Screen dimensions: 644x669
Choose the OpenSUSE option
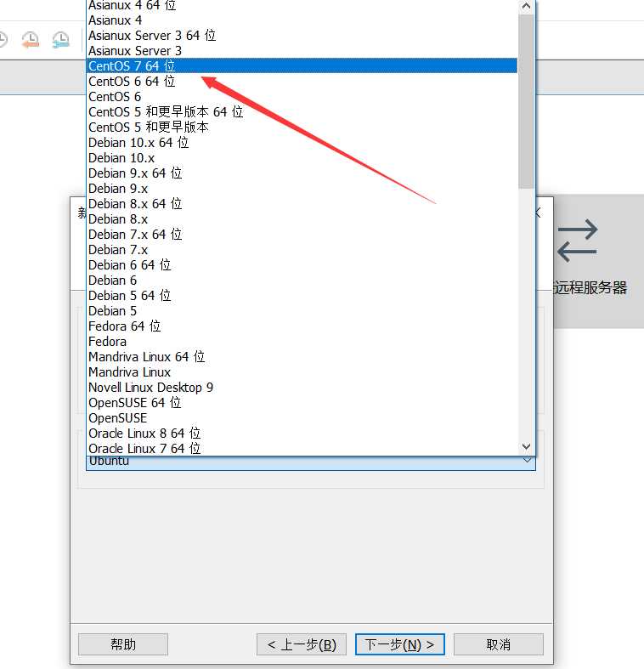pos(302,418)
